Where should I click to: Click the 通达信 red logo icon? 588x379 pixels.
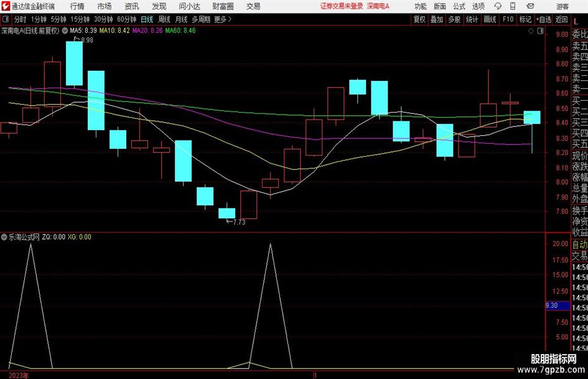(6, 6)
